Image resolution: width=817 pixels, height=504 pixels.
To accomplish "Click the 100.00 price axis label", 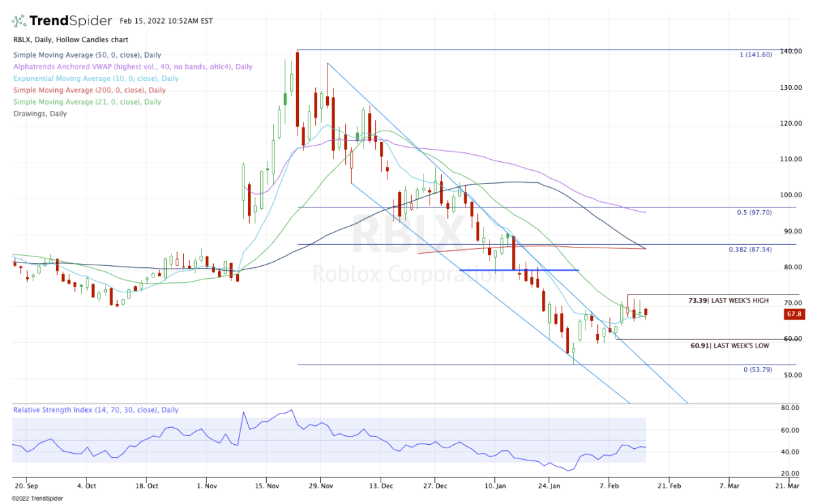I will point(792,196).
